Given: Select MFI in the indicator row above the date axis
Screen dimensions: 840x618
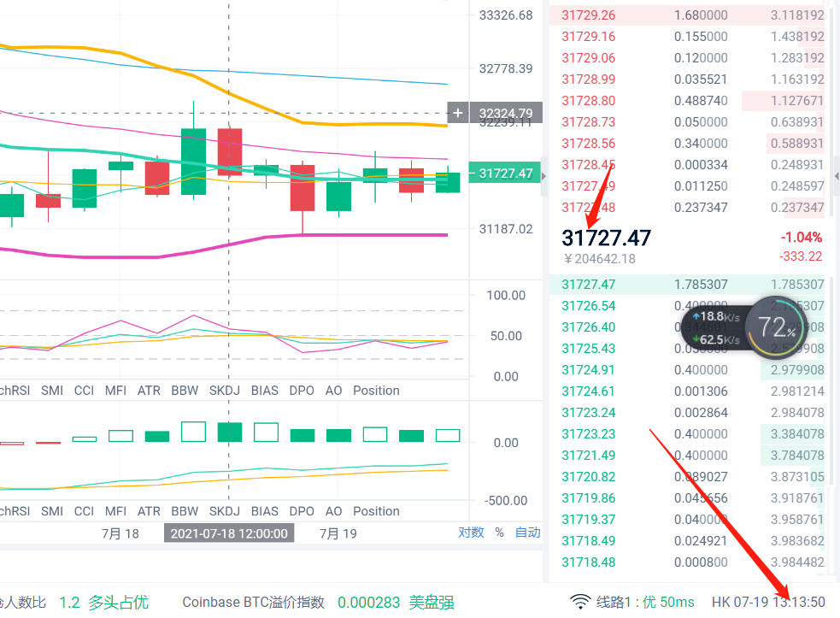Looking at the screenshot, I should pyautogui.click(x=115, y=511).
